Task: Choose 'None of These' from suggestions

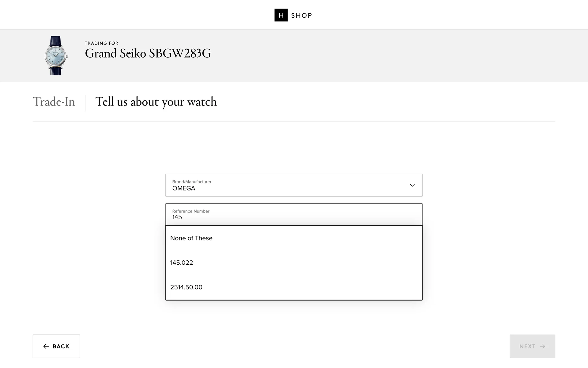Action: tap(191, 238)
